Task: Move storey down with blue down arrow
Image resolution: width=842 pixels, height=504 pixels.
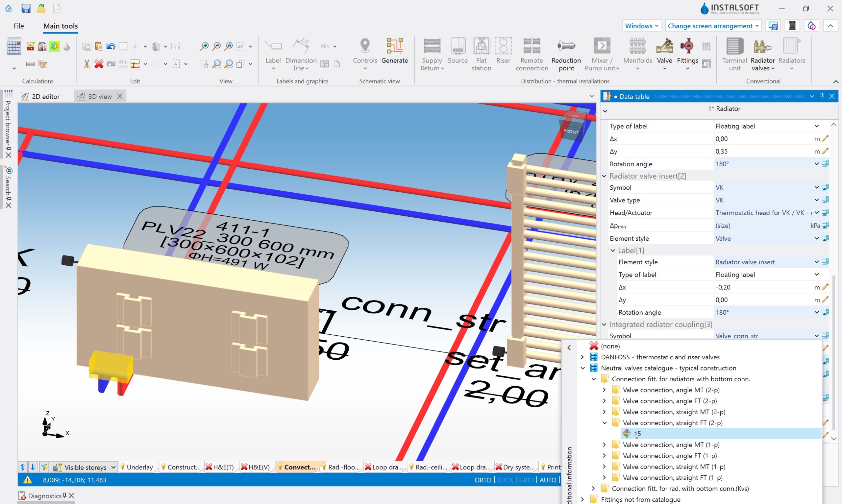Action: (33, 467)
